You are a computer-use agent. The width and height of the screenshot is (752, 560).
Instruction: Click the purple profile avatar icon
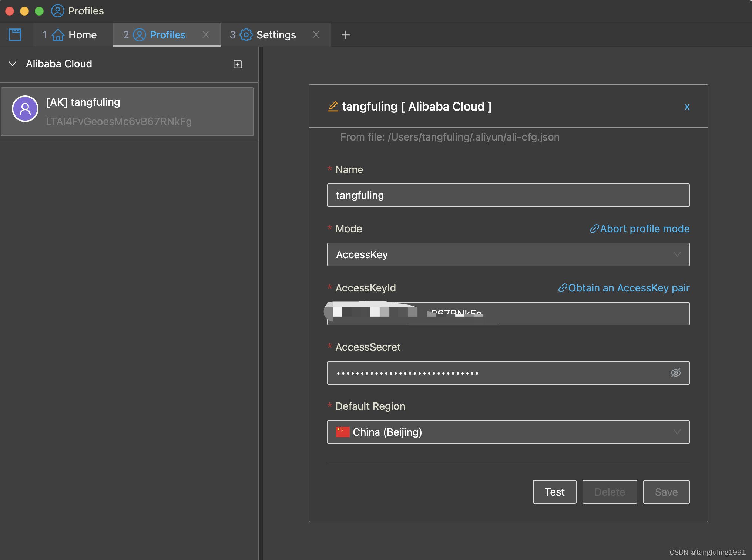tap(25, 109)
